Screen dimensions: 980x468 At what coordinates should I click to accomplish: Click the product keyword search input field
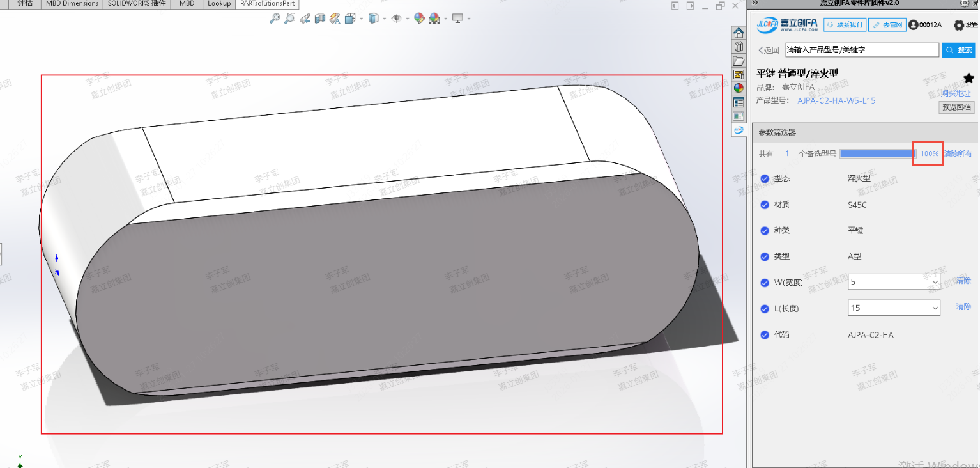(861, 50)
